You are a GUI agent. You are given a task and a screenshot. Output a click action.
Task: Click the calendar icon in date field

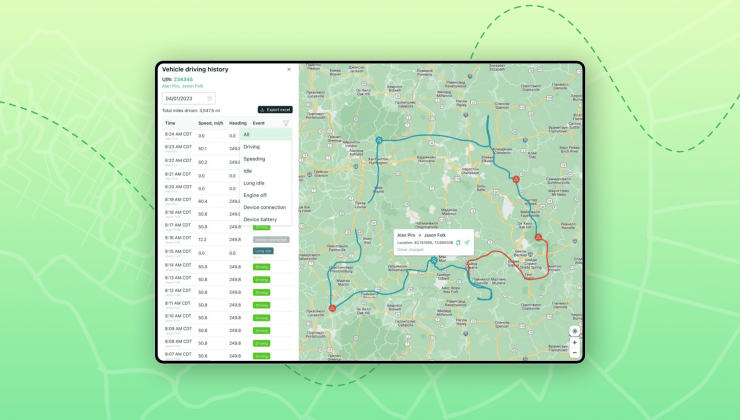point(210,98)
